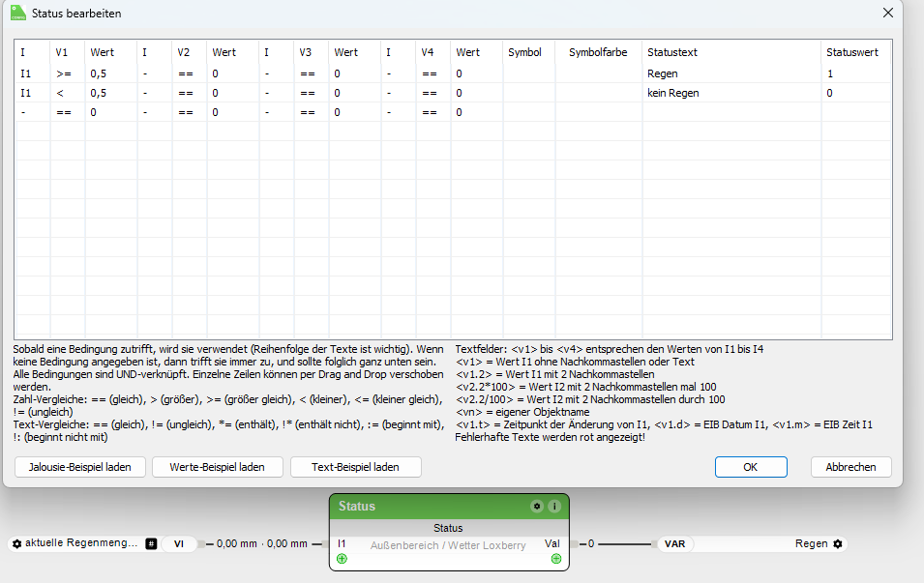This screenshot has width=924, height=583.
Task: Load the Jalousie-Beispiel example
Action: click(x=80, y=467)
